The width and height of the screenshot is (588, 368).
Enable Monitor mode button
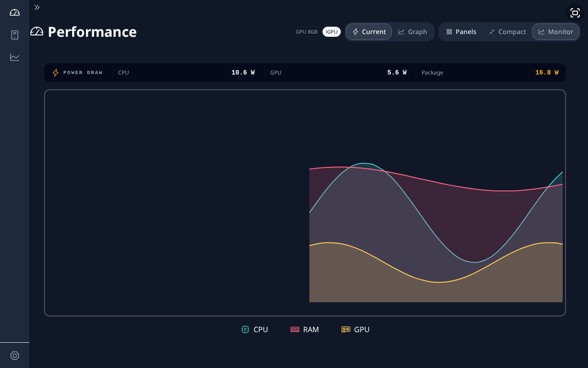point(556,32)
